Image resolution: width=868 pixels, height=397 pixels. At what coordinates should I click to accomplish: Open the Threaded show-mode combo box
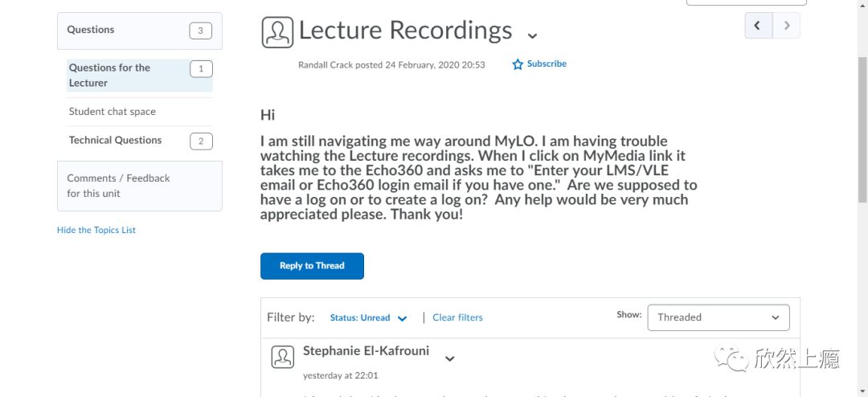click(719, 317)
